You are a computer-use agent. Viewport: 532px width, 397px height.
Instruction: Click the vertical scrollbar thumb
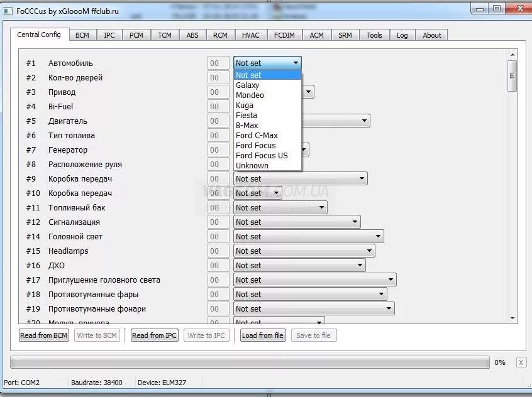(x=513, y=76)
